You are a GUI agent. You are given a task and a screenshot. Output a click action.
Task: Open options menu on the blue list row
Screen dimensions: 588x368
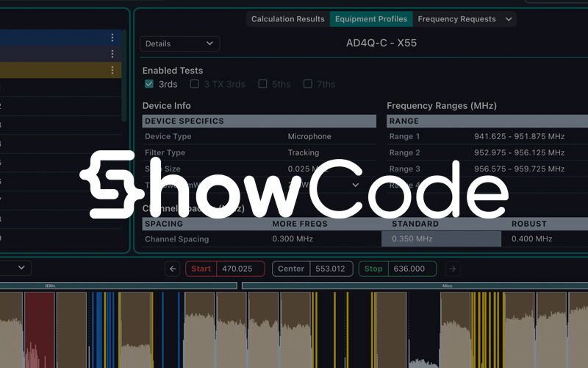click(x=112, y=38)
